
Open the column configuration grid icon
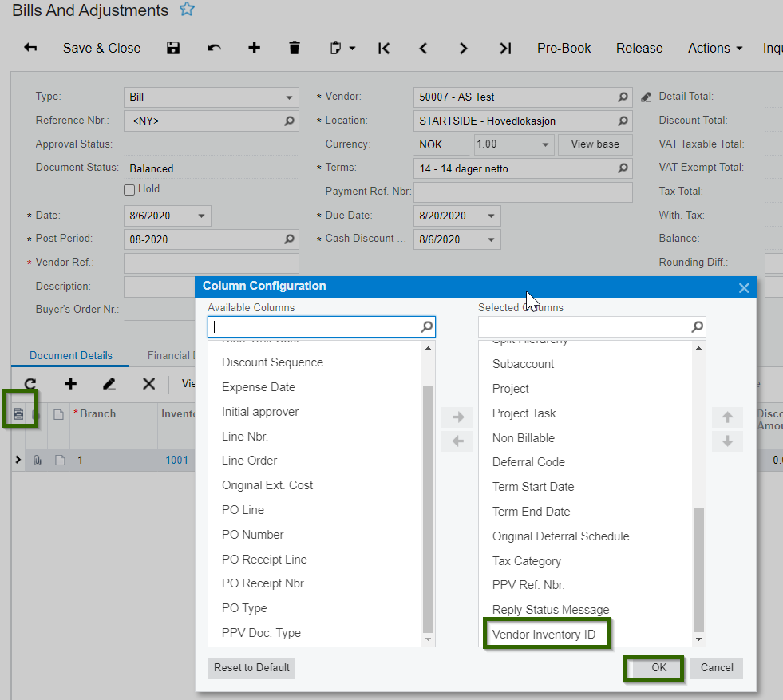click(18, 414)
